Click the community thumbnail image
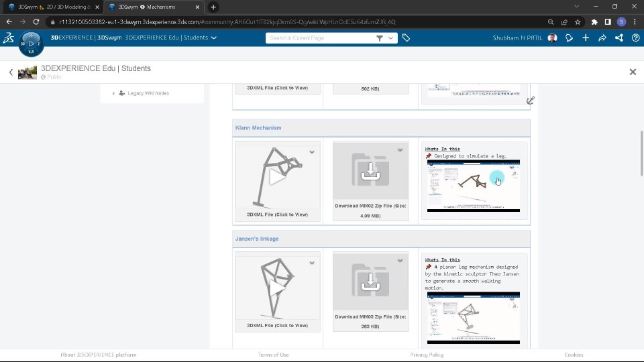Viewport: 644px width, 362px height. [x=28, y=72]
